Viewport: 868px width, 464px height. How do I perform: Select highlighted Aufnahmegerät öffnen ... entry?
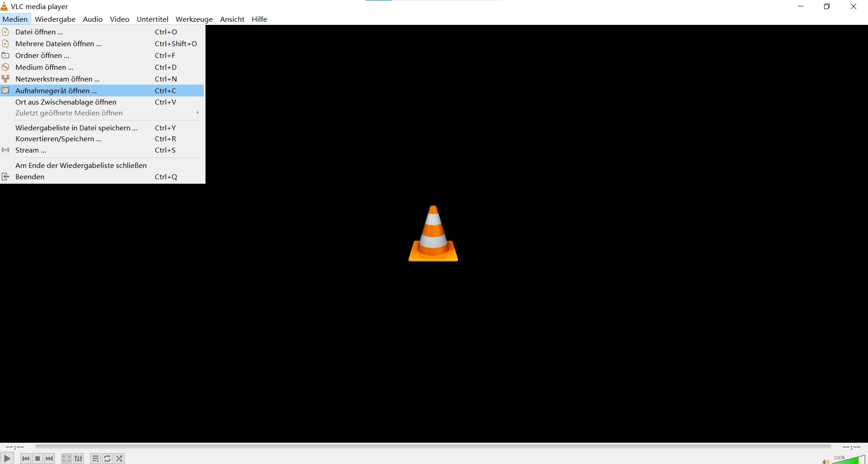click(x=102, y=91)
